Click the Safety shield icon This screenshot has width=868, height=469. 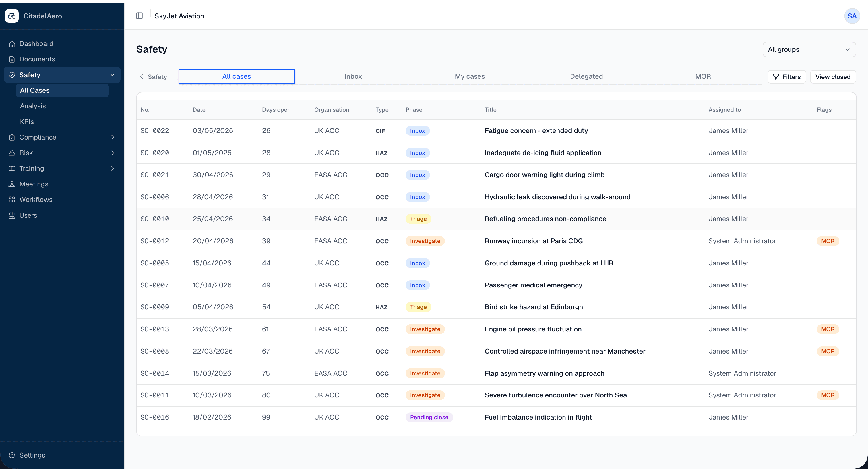(x=12, y=75)
